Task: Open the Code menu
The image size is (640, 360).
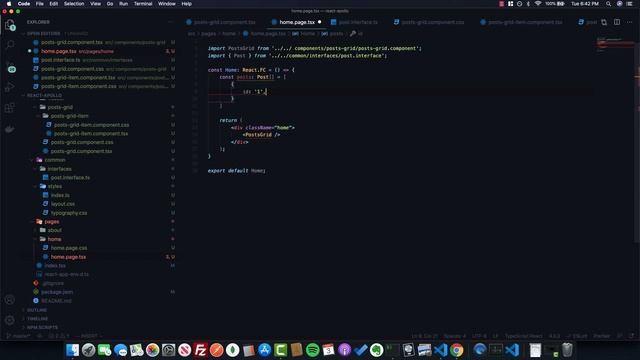Action: (24, 4)
